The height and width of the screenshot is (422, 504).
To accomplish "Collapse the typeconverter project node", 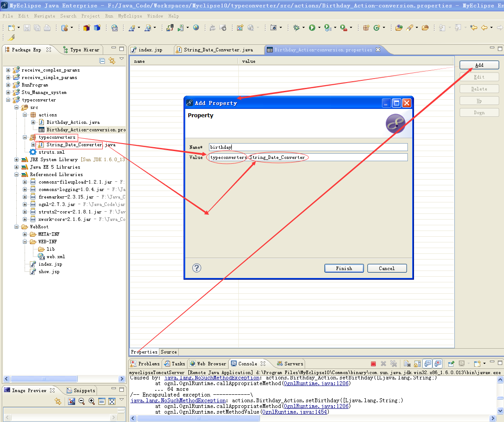I will pyautogui.click(x=8, y=100).
